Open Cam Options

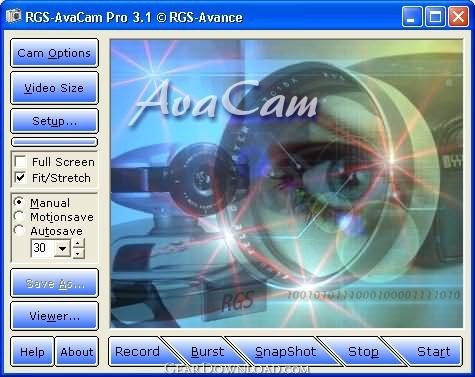click(54, 53)
